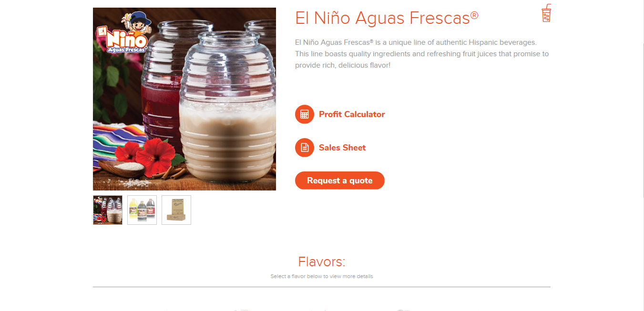644x311 pixels.
Task: Select the colored jugs thumbnail
Action: tap(142, 210)
